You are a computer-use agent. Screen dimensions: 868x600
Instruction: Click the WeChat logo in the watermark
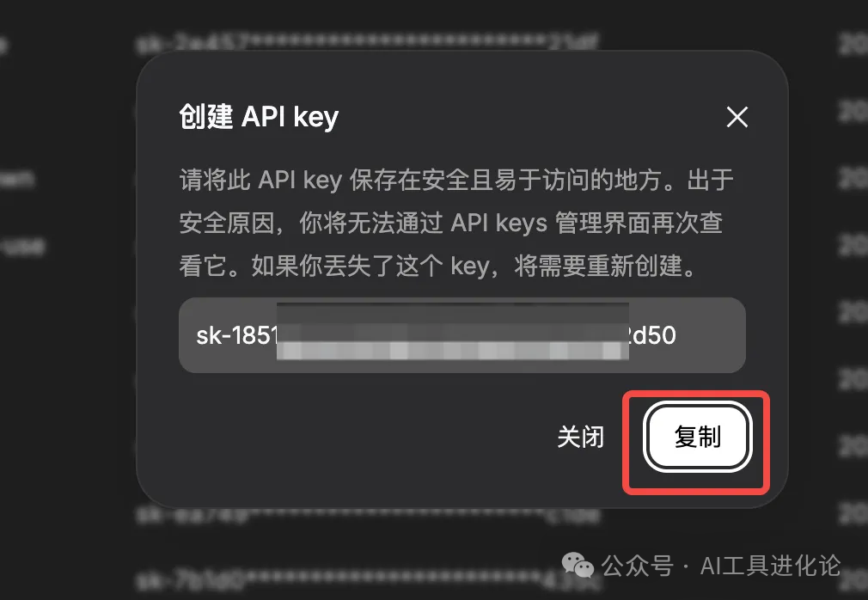tap(578, 565)
